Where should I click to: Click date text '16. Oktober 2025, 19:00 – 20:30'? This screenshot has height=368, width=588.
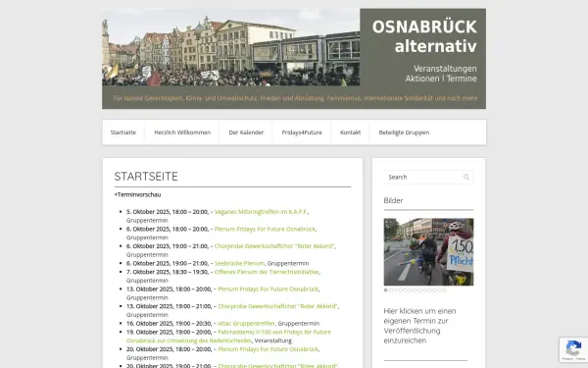pyautogui.click(x=169, y=323)
